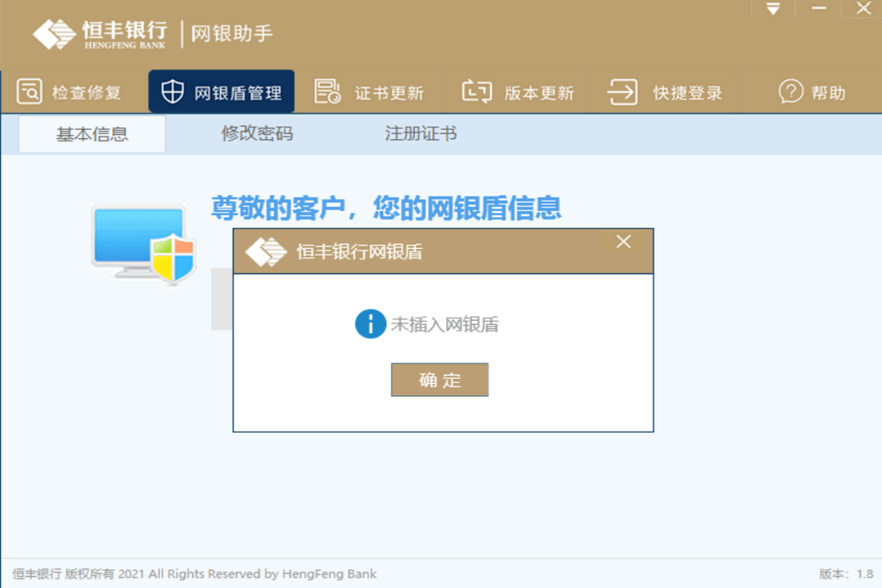
Task: Select the 快捷登录 login arrow icon
Action: (622, 91)
